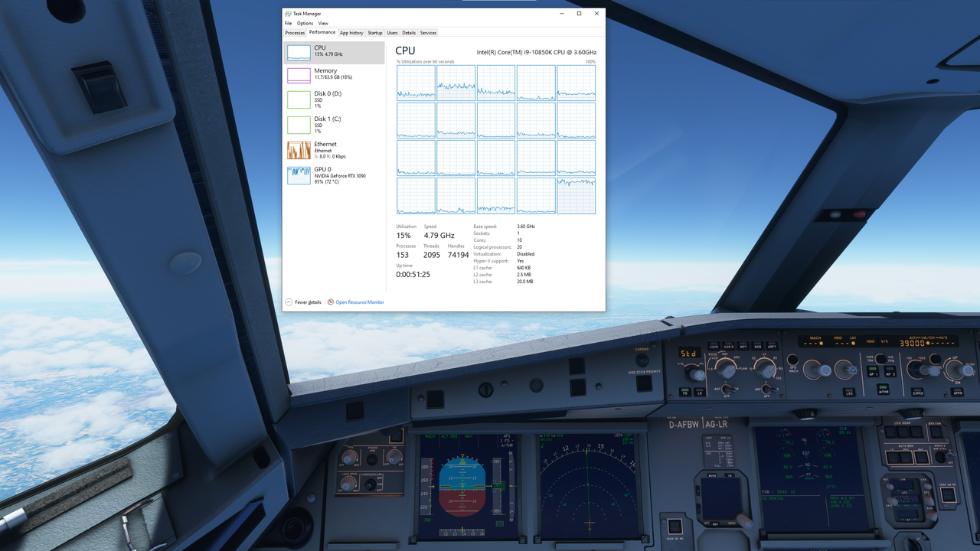
Task: Engage the AP 2 autopilot button
Action: point(890,371)
